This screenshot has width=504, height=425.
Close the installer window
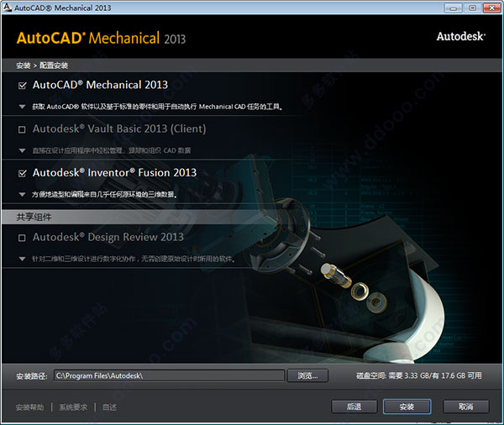click(491, 8)
